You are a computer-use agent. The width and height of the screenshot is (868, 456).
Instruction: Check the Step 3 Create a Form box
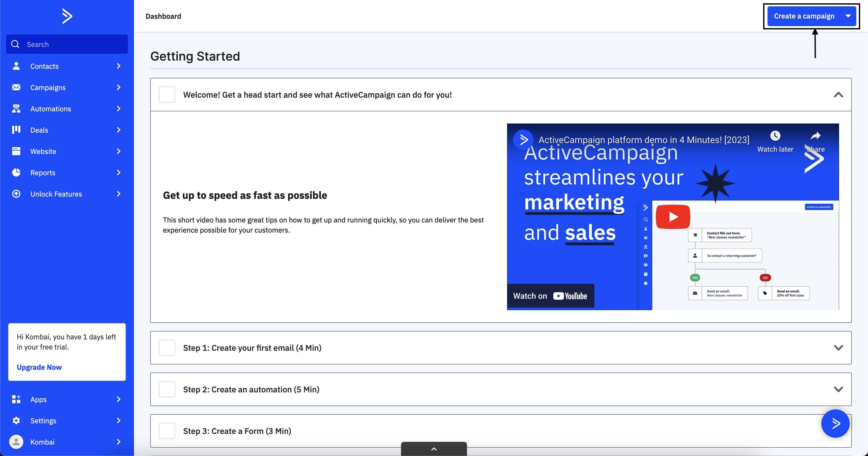pyautogui.click(x=167, y=431)
